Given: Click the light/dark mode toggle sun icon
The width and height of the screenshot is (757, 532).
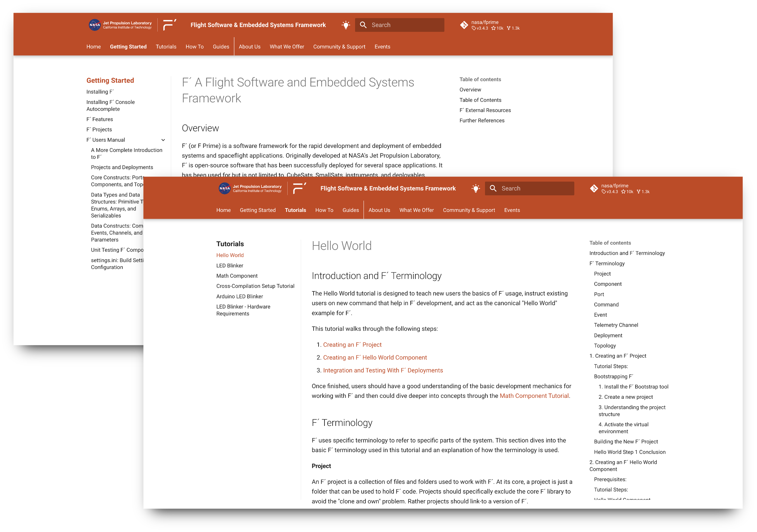Looking at the screenshot, I should (x=346, y=25).
